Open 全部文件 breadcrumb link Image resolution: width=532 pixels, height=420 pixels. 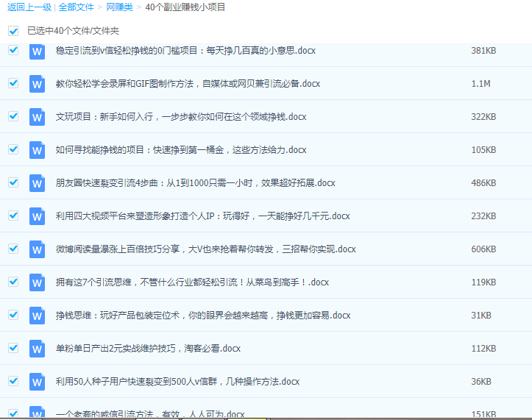click(76, 7)
